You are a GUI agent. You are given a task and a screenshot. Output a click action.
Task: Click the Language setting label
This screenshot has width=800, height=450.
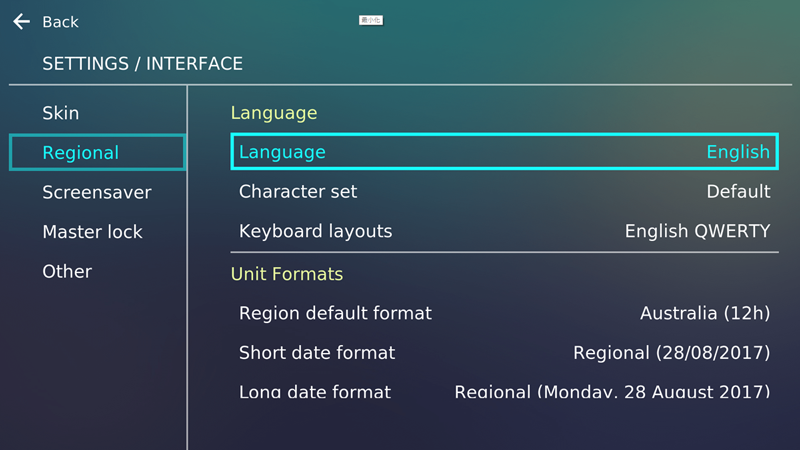(282, 152)
